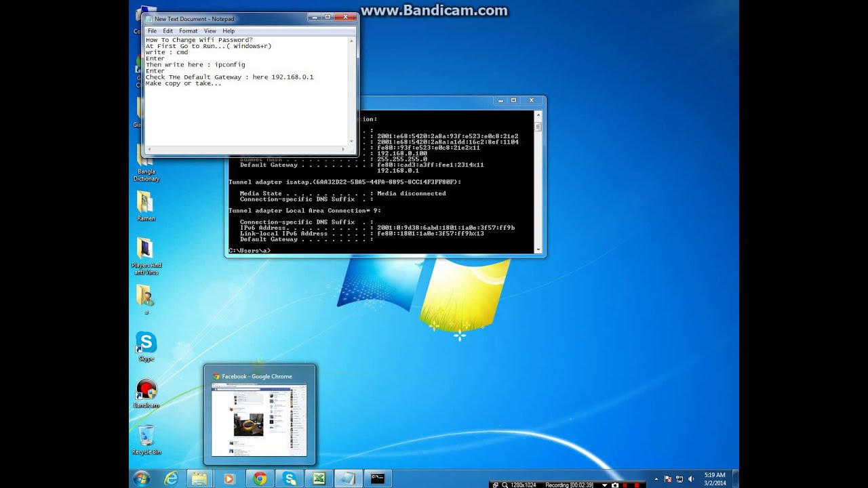Open Windows Explorer from the taskbar
This screenshot has width=868, height=488.
tap(199, 479)
